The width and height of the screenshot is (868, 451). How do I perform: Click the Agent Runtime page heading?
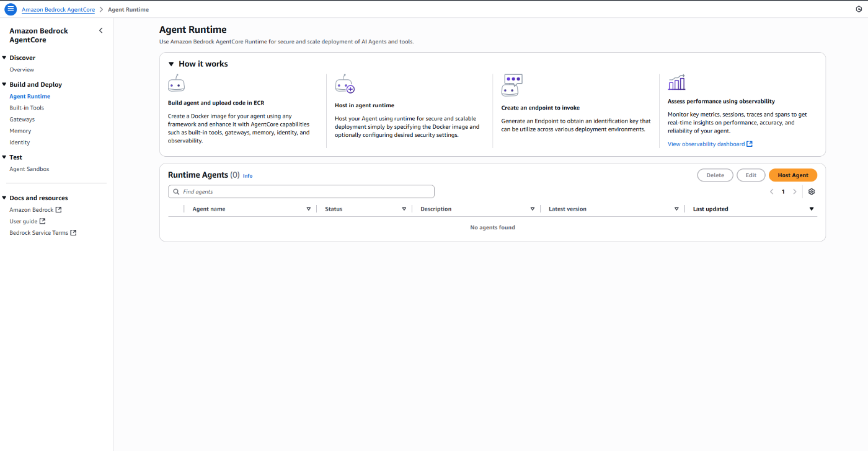[193, 30]
